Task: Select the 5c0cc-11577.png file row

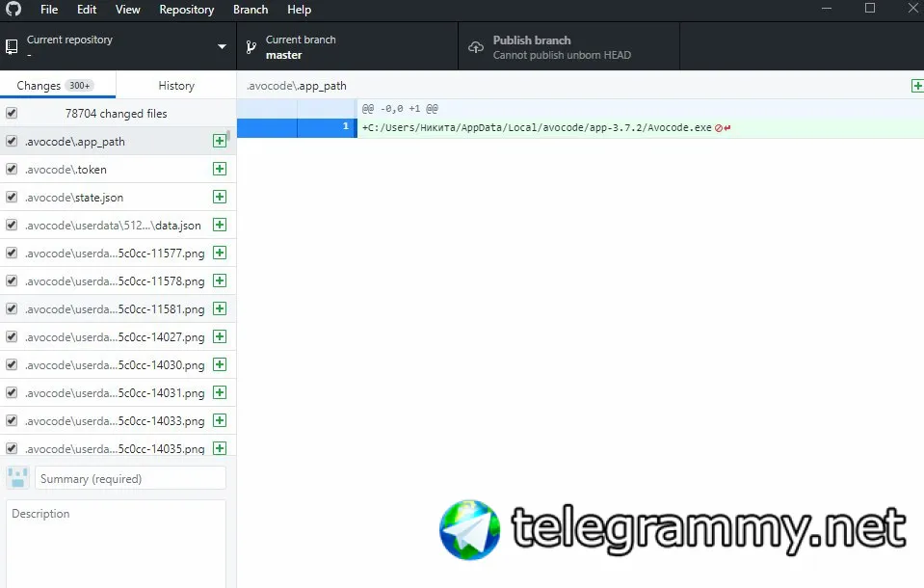Action: coord(118,253)
